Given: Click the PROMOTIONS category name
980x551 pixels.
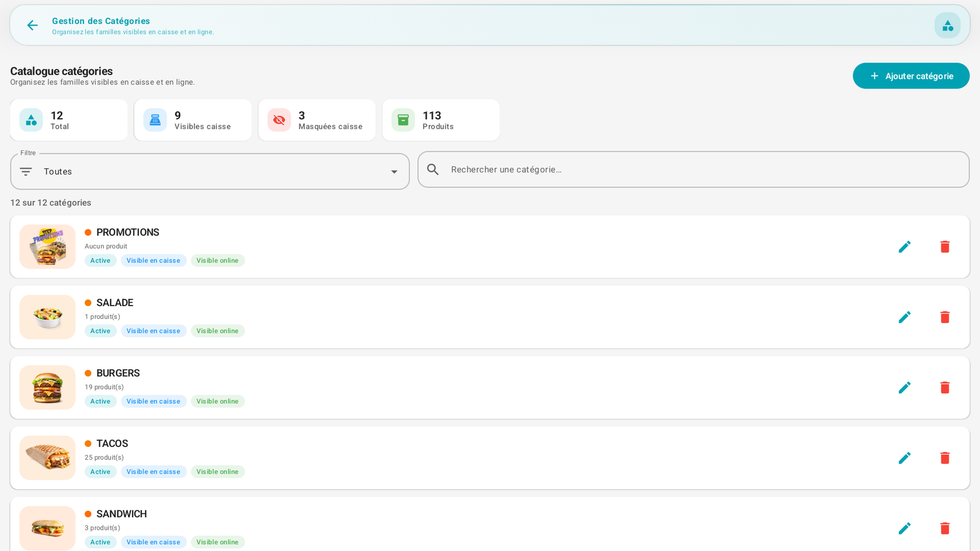Looking at the screenshot, I should point(127,232).
